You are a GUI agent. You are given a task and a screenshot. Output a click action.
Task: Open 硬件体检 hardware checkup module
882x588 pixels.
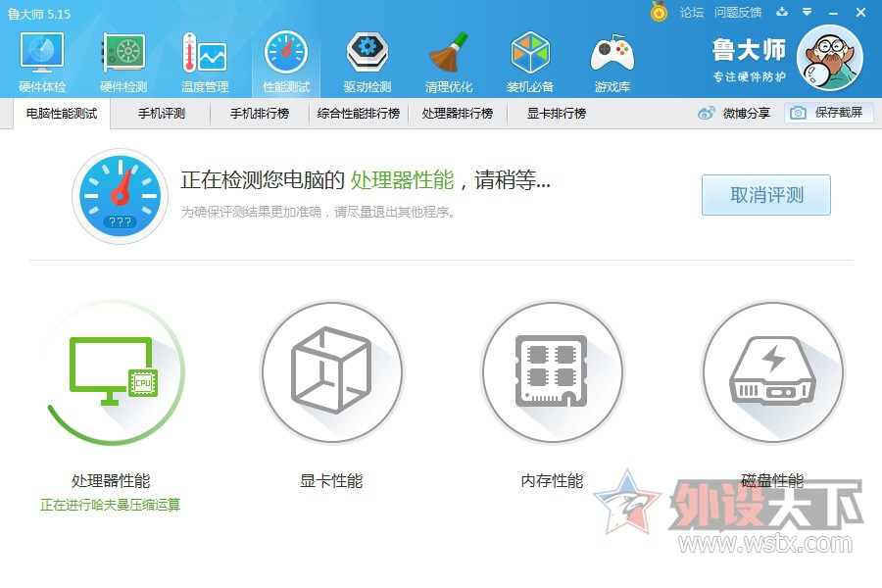42,63
